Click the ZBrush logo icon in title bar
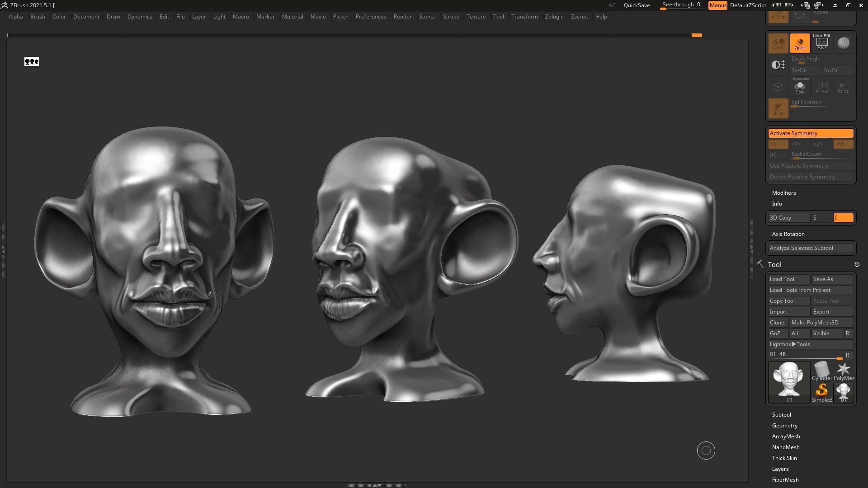 pyautogui.click(x=4, y=5)
